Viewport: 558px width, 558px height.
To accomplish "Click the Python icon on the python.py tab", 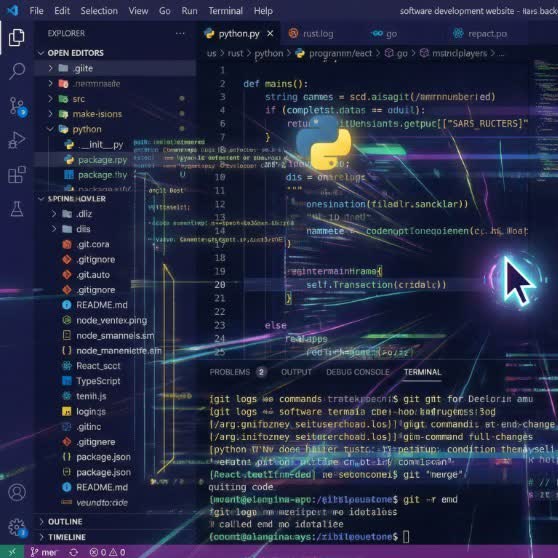I will pyautogui.click(x=209, y=34).
